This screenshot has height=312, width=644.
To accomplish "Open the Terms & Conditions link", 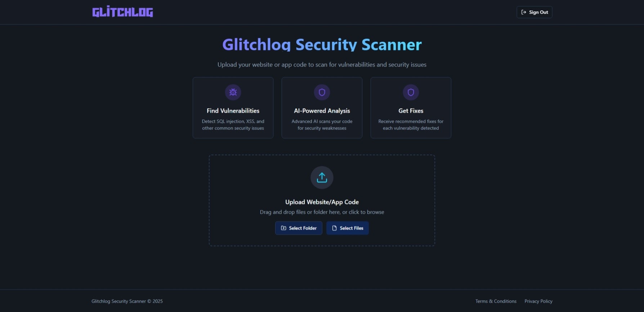I will coord(496,301).
